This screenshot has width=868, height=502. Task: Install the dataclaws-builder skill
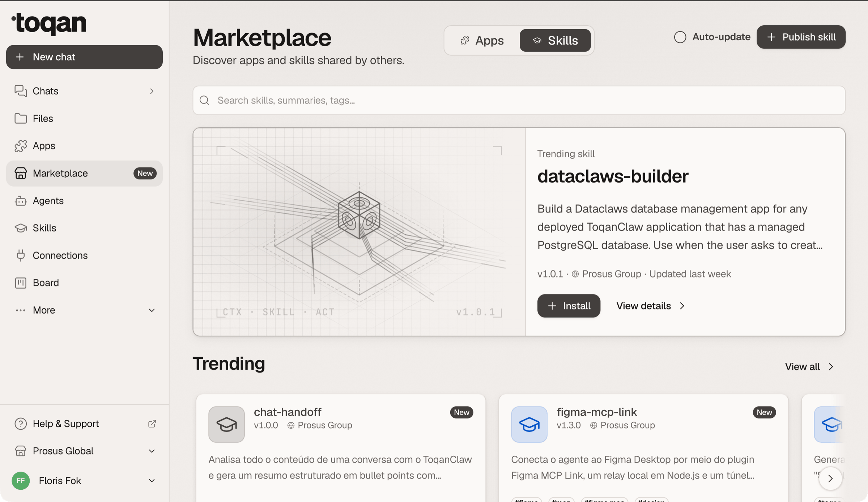[x=569, y=306]
